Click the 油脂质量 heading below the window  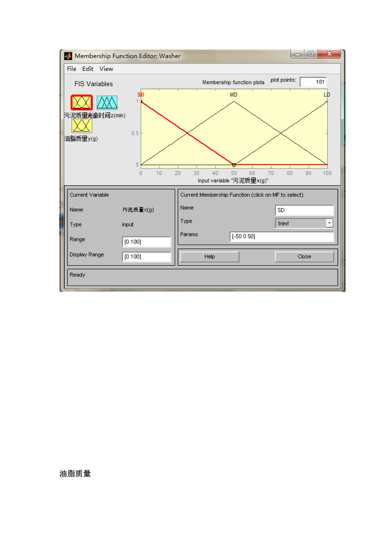click(x=75, y=473)
